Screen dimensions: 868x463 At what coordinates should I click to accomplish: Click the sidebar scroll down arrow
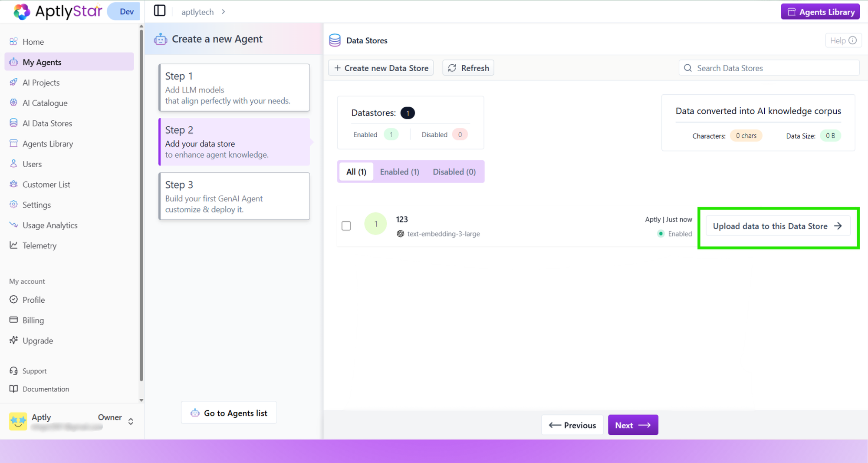(x=141, y=400)
